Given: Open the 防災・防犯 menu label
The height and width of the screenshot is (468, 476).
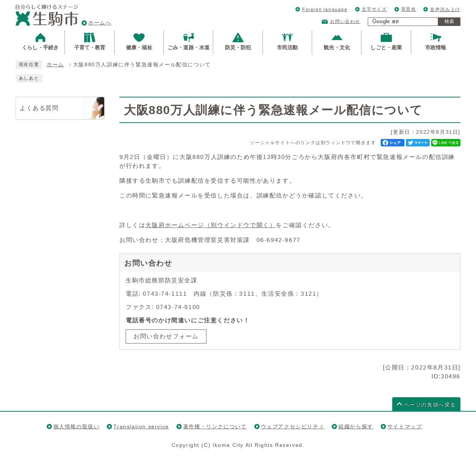Looking at the screenshot, I should [x=238, y=47].
